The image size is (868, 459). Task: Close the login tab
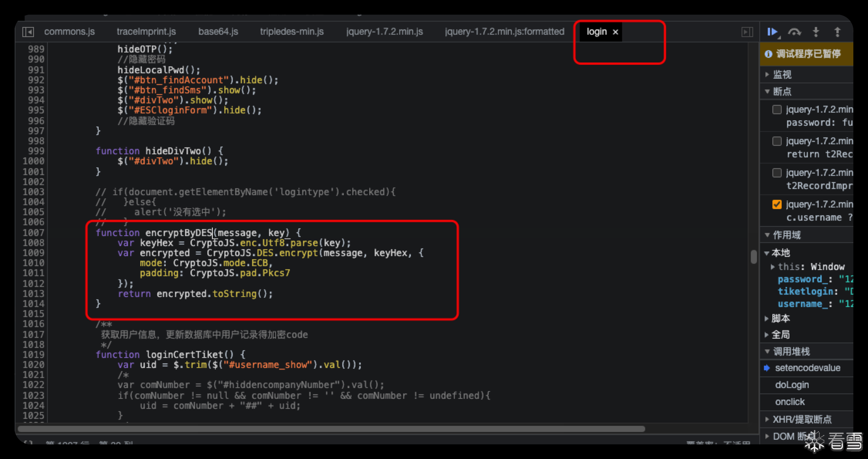616,32
